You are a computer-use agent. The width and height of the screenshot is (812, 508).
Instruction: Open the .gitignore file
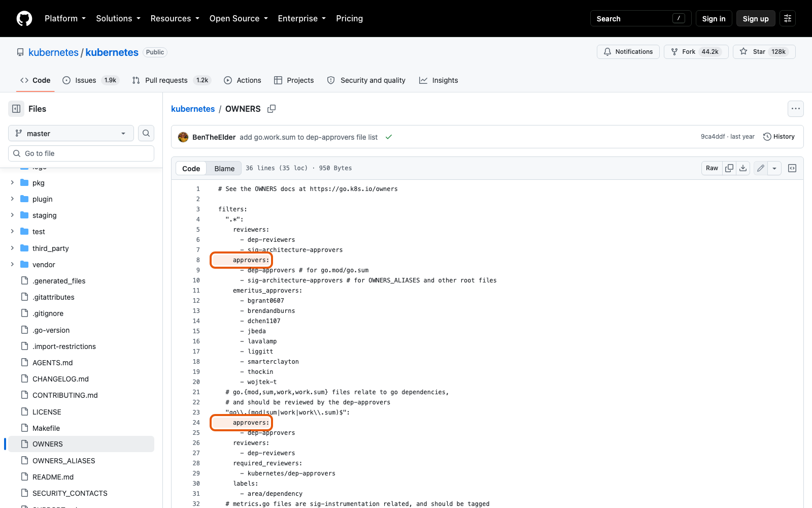tap(48, 313)
